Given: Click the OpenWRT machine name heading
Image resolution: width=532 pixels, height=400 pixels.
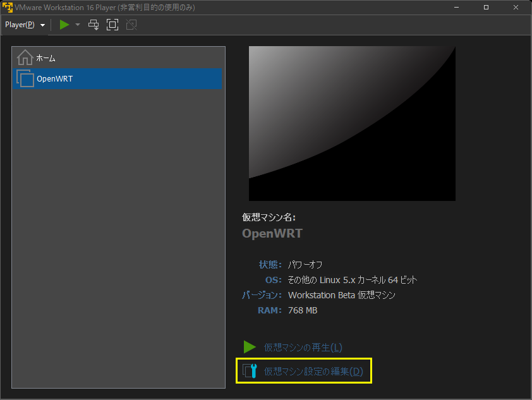Looking at the screenshot, I should pos(272,233).
